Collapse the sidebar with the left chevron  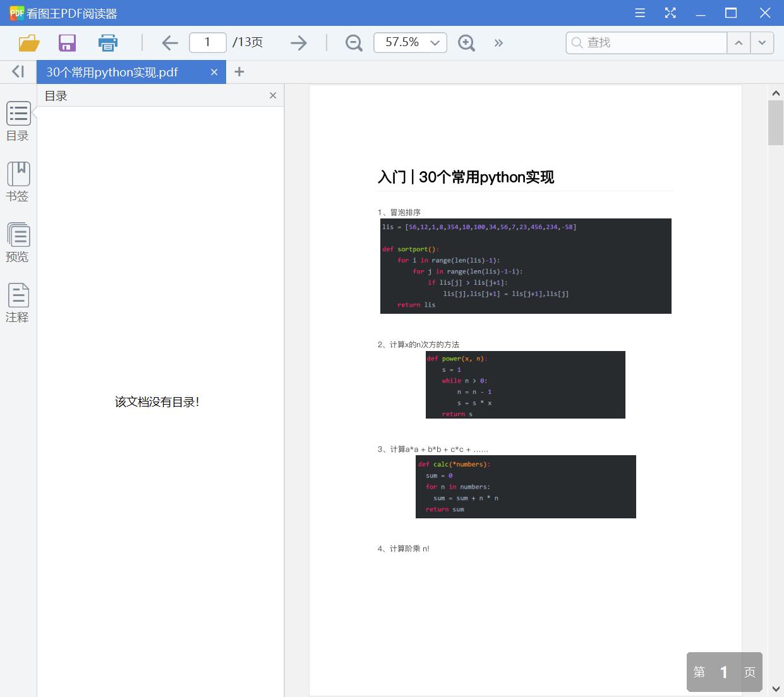17,71
